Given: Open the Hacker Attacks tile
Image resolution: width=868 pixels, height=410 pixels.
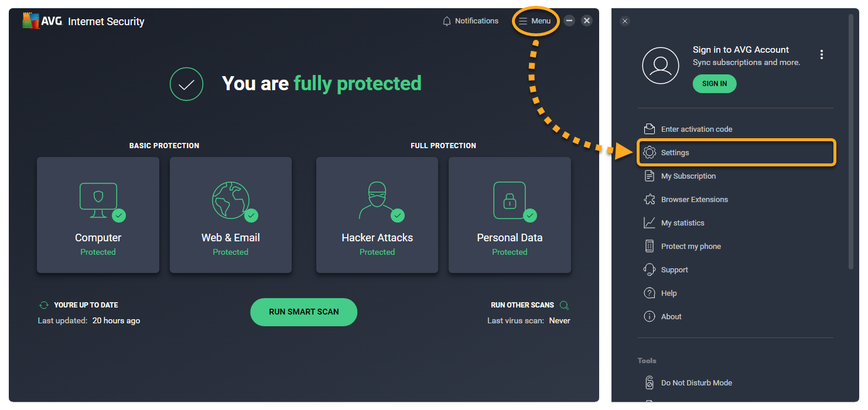Looking at the screenshot, I should pyautogui.click(x=377, y=214).
